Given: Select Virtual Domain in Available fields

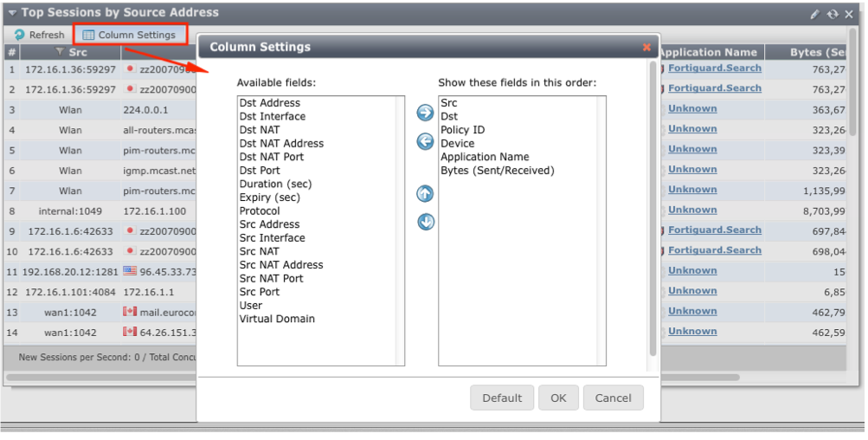Looking at the screenshot, I should tap(277, 319).
